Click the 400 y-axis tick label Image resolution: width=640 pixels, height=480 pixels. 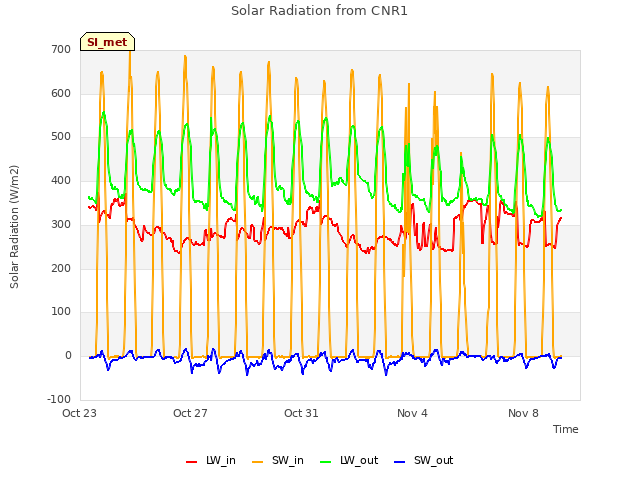pyautogui.click(x=61, y=180)
